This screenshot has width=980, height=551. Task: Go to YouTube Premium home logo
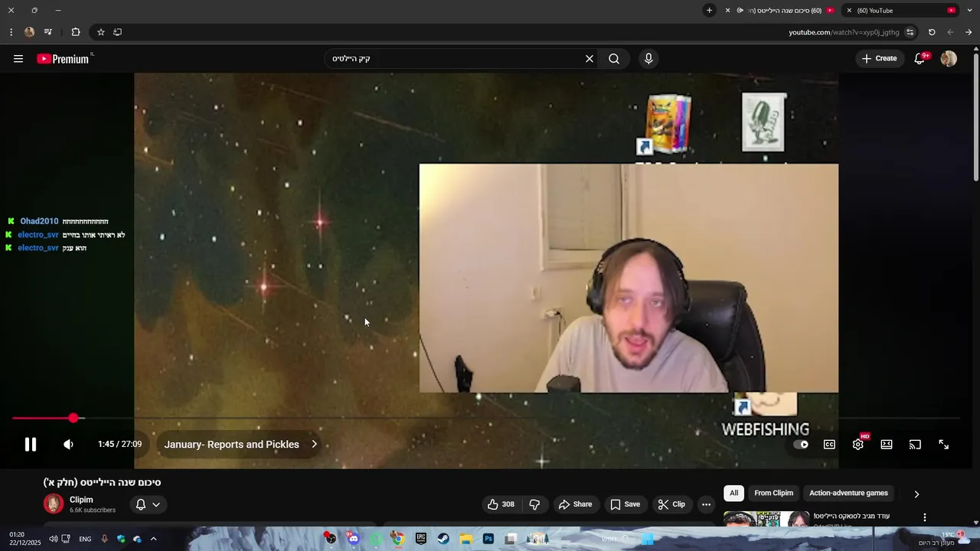pos(64,59)
